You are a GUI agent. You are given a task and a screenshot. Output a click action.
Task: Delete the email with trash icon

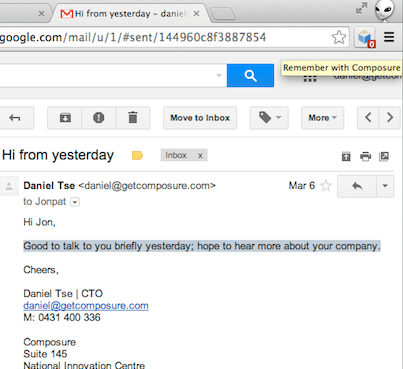pos(133,118)
